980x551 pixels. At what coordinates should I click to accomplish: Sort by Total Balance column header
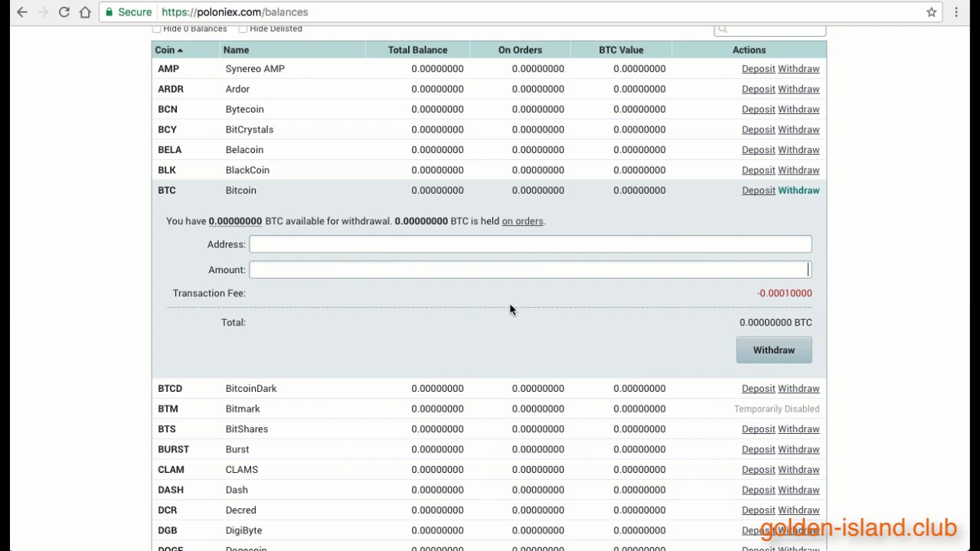coord(417,50)
